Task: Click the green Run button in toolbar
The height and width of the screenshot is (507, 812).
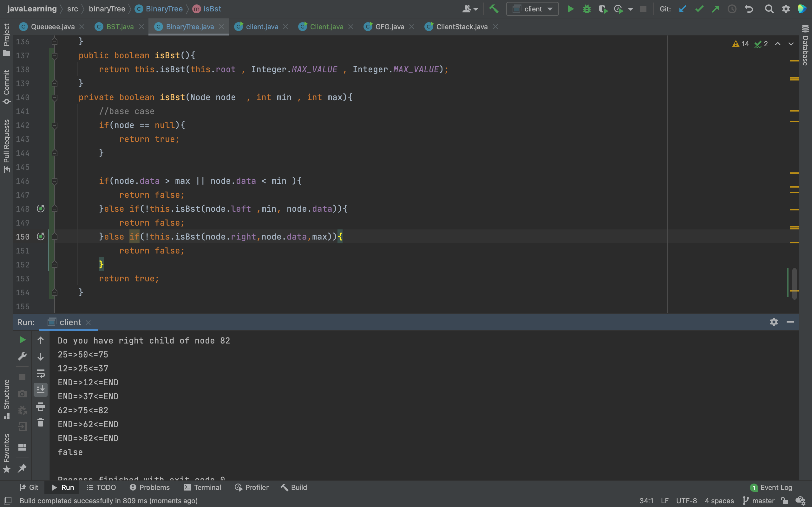Action: click(x=570, y=9)
